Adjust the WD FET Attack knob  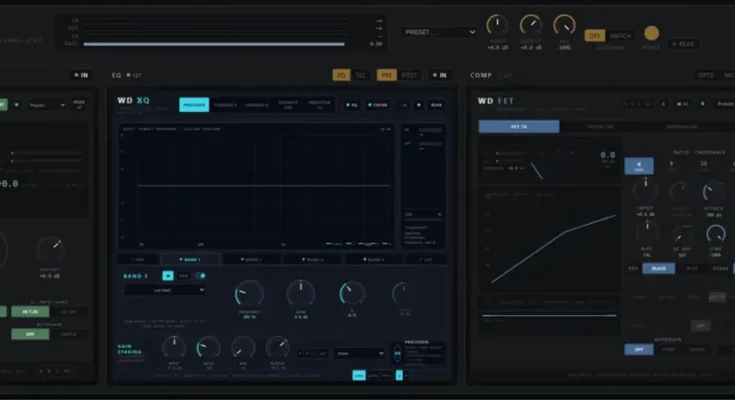[x=713, y=191]
